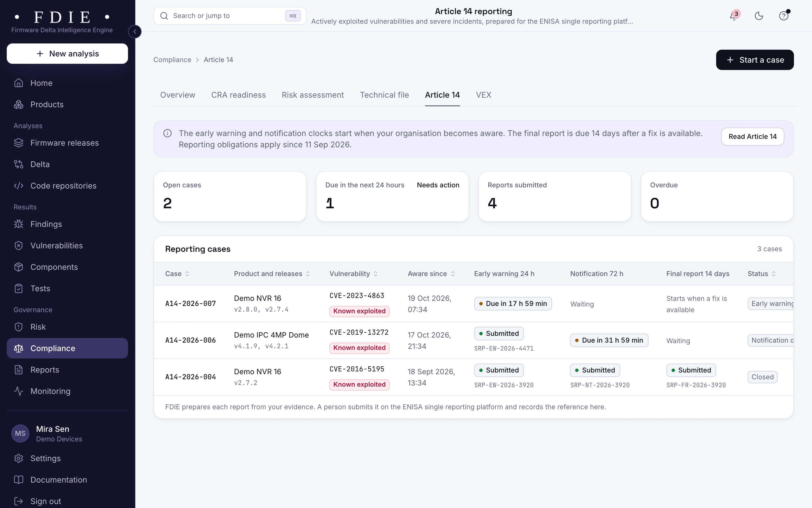This screenshot has width=812, height=508.
Task: Click the Delta compare icon
Action: click(x=19, y=164)
